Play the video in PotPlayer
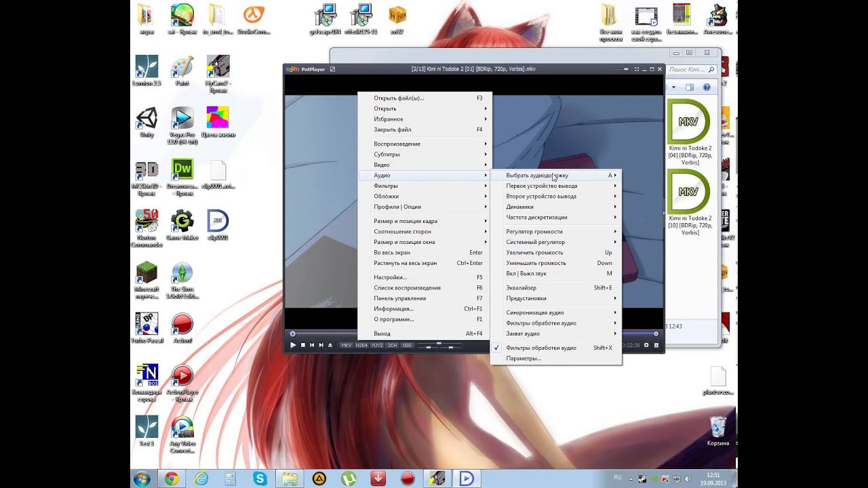868x488 pixels. tap(293, 345)
